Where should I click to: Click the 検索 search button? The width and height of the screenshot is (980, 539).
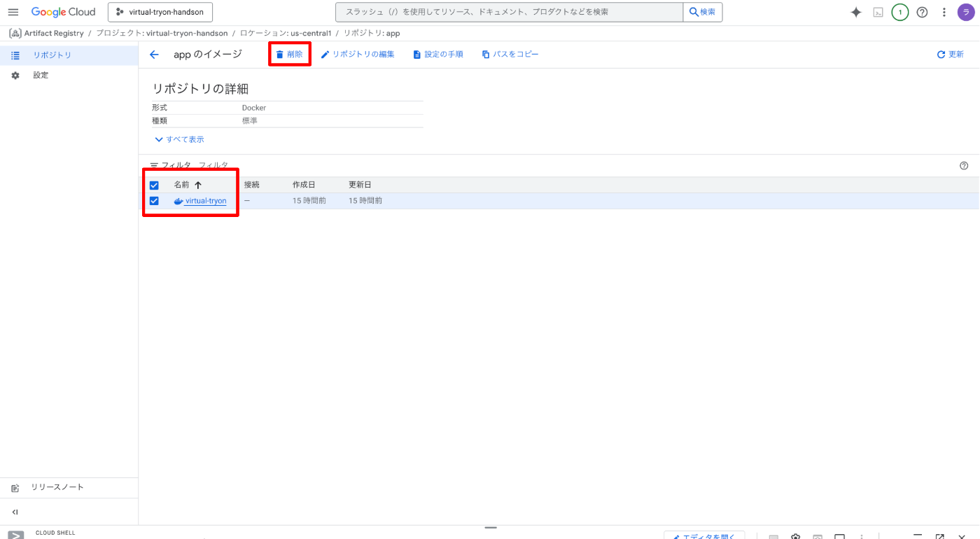point(703,12)
